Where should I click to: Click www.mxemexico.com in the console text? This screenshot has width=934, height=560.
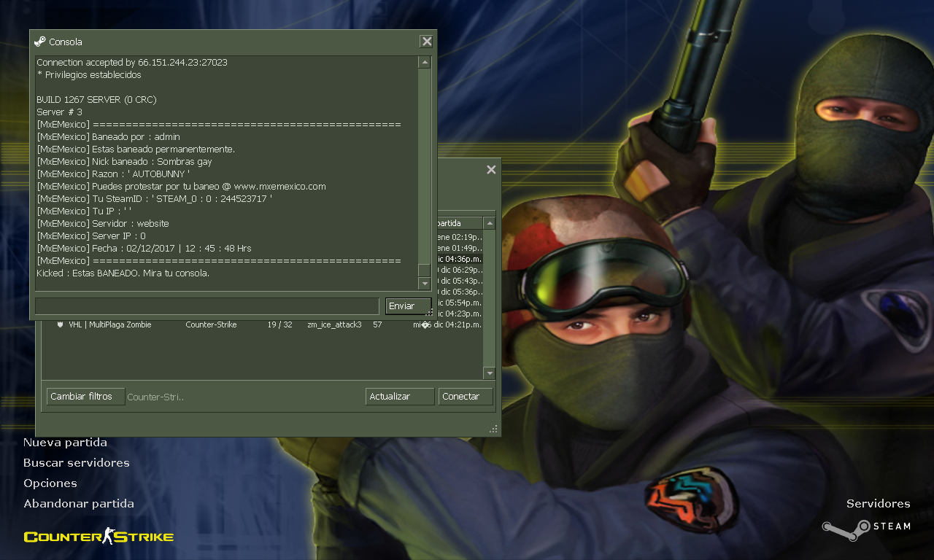(x=280, y=187)
